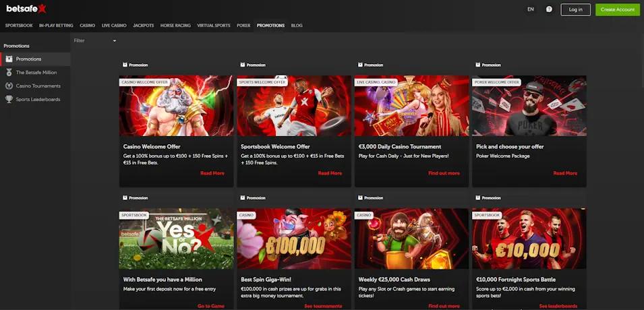
Task: Click the Create Account button
Action: click(617, 9)
